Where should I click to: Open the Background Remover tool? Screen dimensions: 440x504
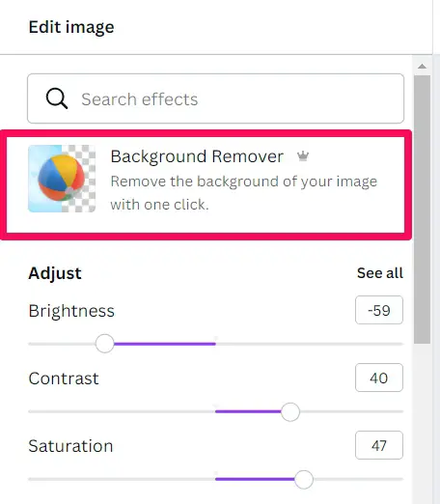click(206, 184)
